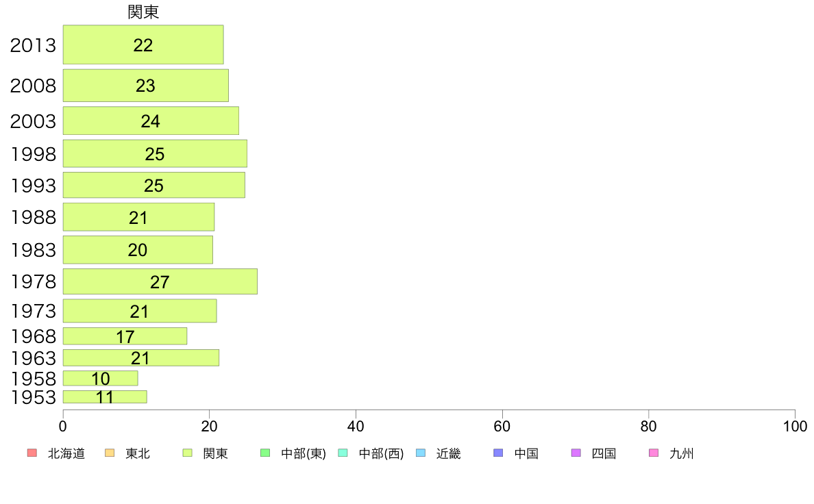Click the 中部(東) green legend swatch
Viewport: 814px width, 504px height.
(265, 453)
